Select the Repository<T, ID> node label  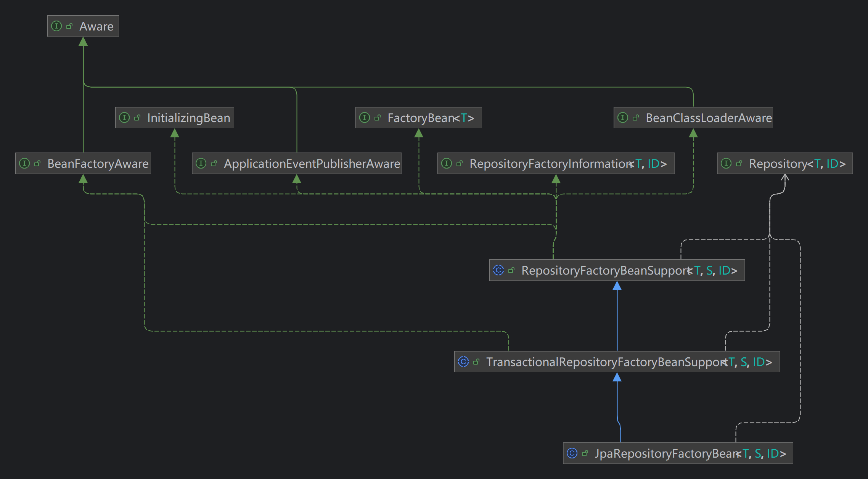click(797, 164)
